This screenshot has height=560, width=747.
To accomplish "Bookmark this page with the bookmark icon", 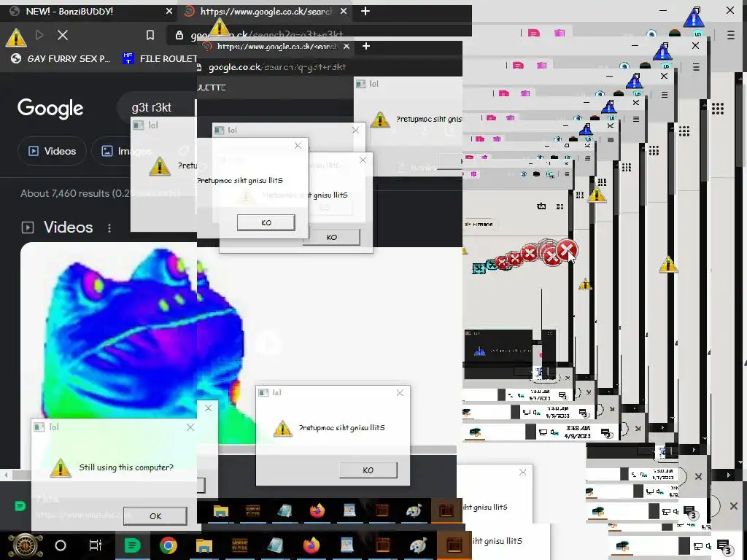I will 150,35.
